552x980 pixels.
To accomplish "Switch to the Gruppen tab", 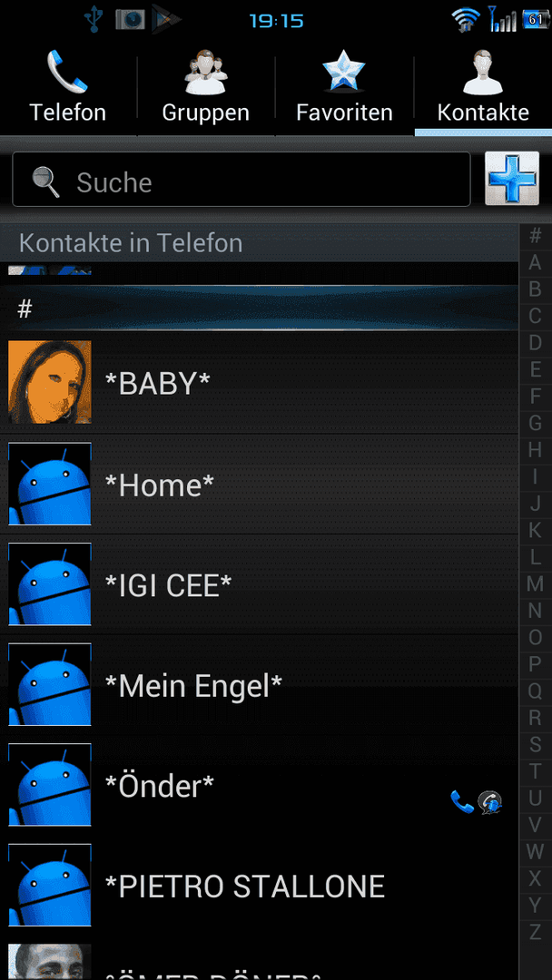I will click(206, 86).
